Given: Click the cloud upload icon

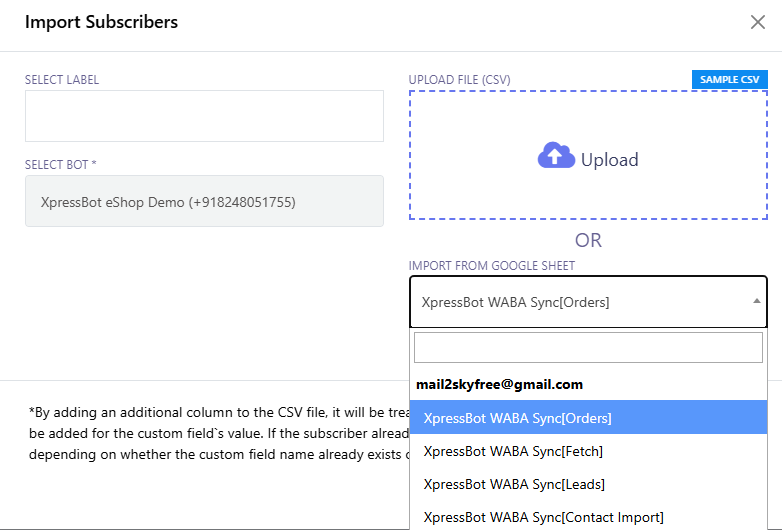Looking at the screenshot, I should coord(556,157).
